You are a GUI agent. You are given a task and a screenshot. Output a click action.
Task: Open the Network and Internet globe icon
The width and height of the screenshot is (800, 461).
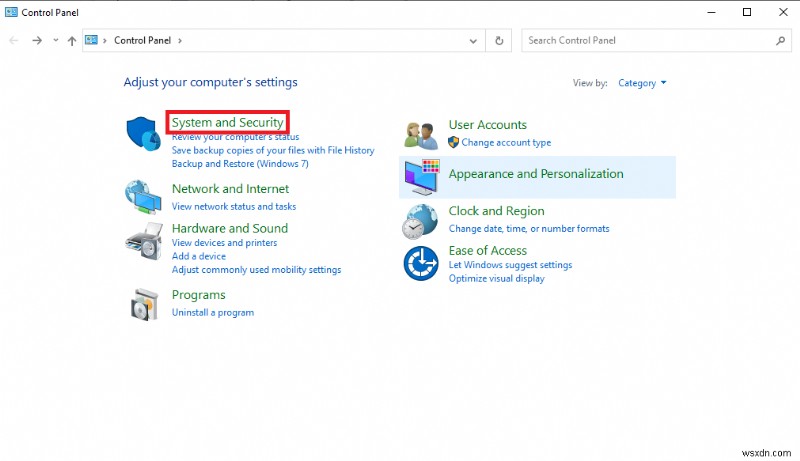pyautogui.click(x=143, y=196)
